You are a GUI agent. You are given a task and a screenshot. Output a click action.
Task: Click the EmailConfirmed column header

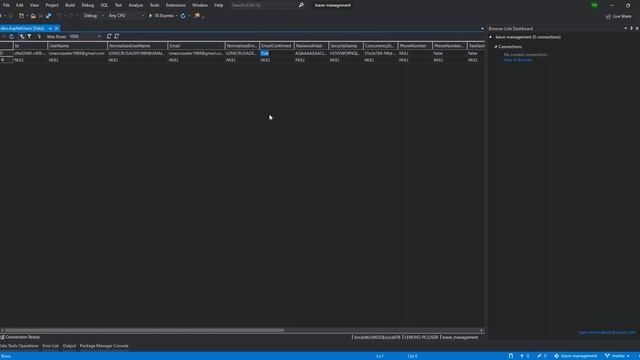(276, 46)
